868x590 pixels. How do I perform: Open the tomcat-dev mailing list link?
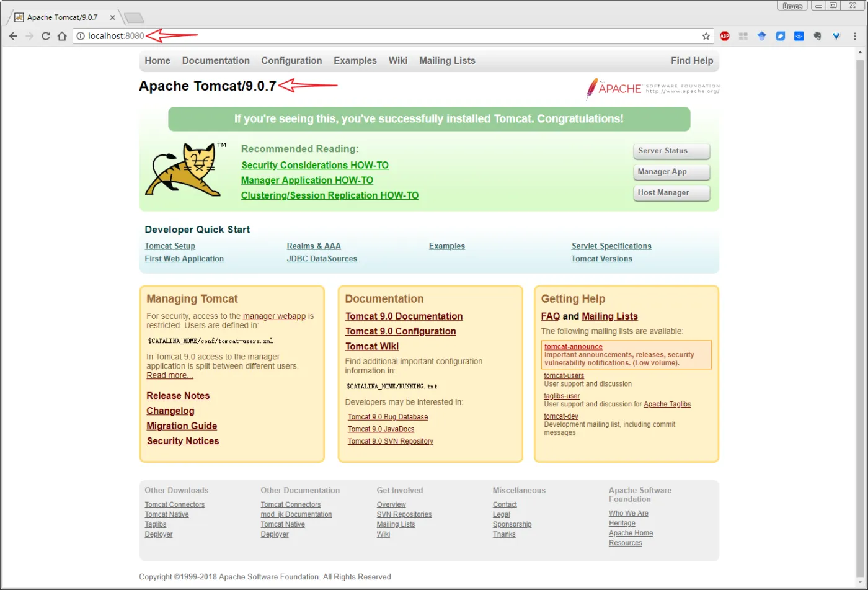[x=561, y=417]
